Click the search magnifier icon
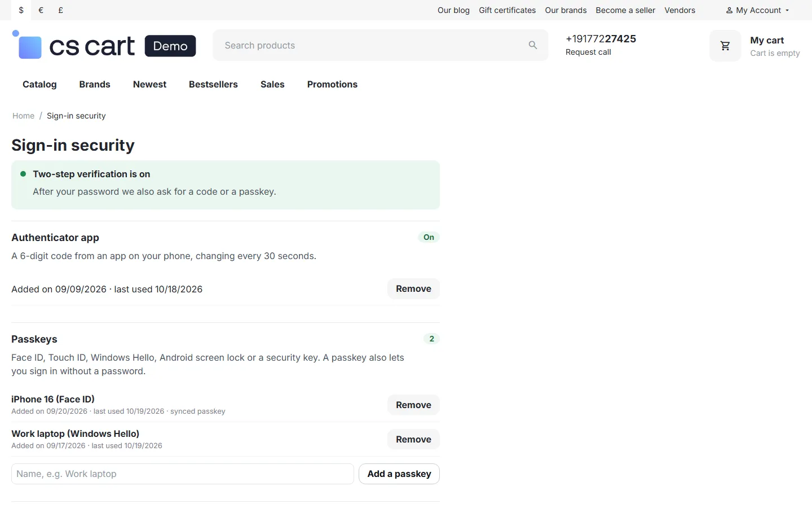 (533, 45)
